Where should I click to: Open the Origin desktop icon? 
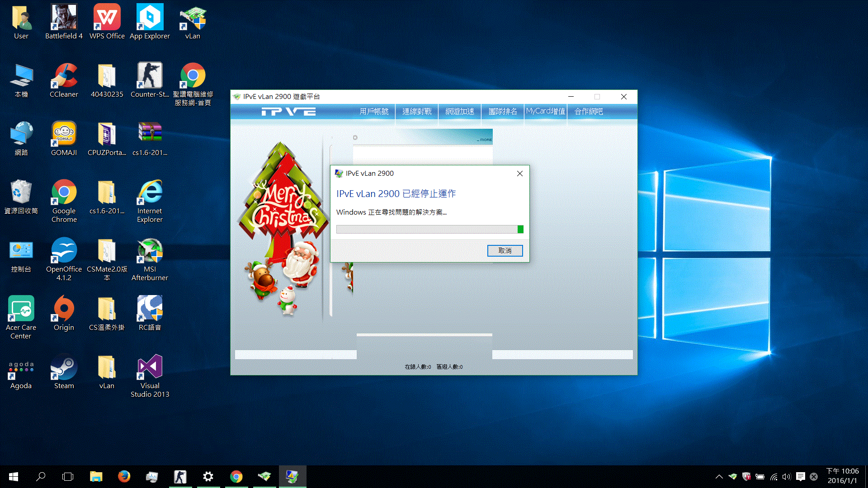64,314
